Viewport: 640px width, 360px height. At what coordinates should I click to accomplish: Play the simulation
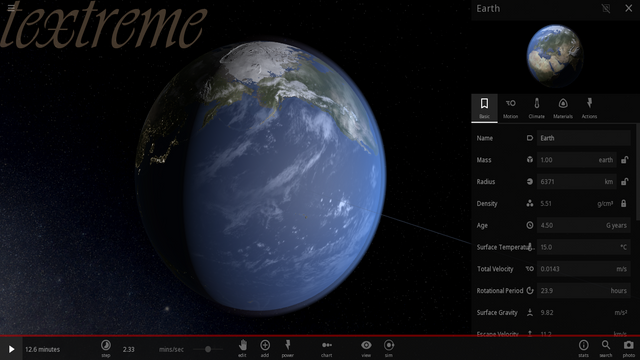(x=11, y=349)
